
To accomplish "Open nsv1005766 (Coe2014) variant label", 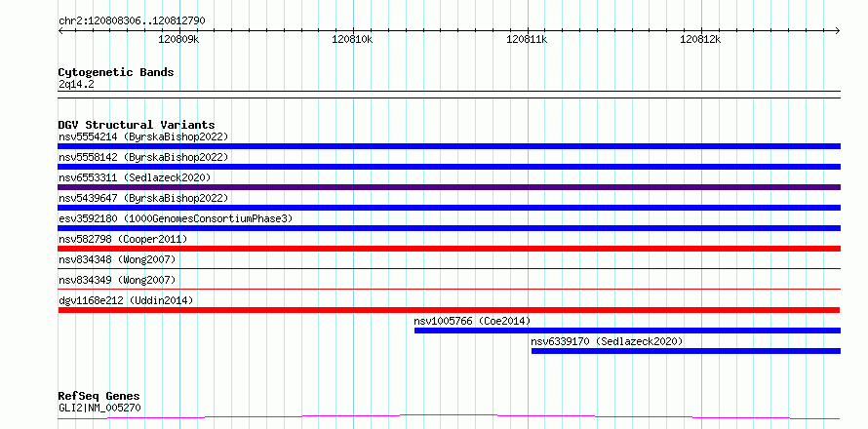I will [x=472, y=321].
